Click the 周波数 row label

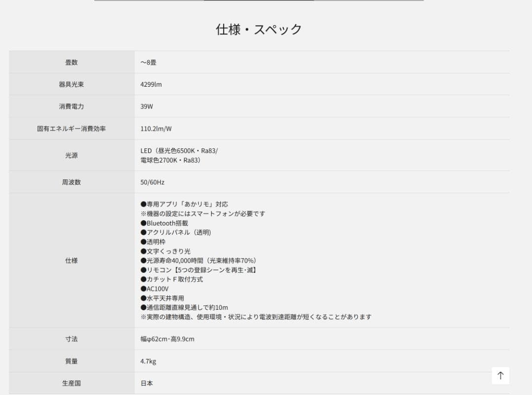pos(70,182)
